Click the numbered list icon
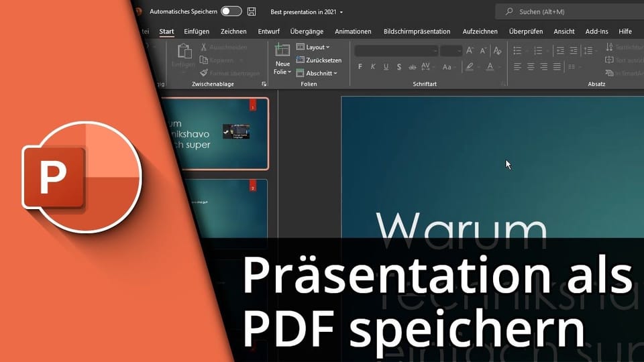644x362 pixels. pos(538,50)
